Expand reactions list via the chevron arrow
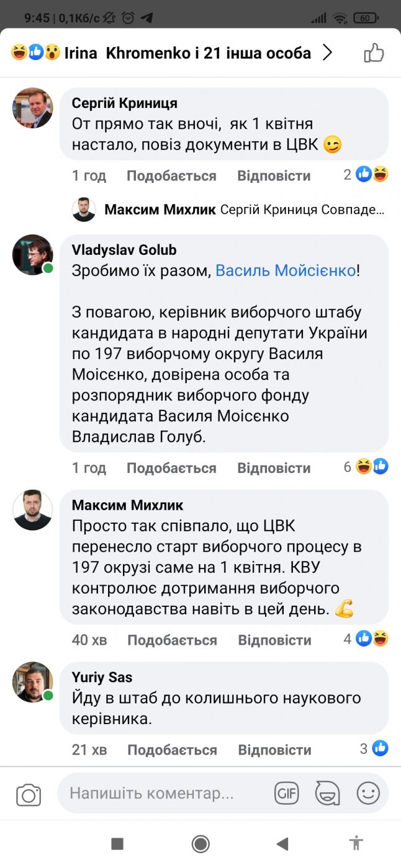The width and height of the screenshot is (401, 868). tap(328, 53)
